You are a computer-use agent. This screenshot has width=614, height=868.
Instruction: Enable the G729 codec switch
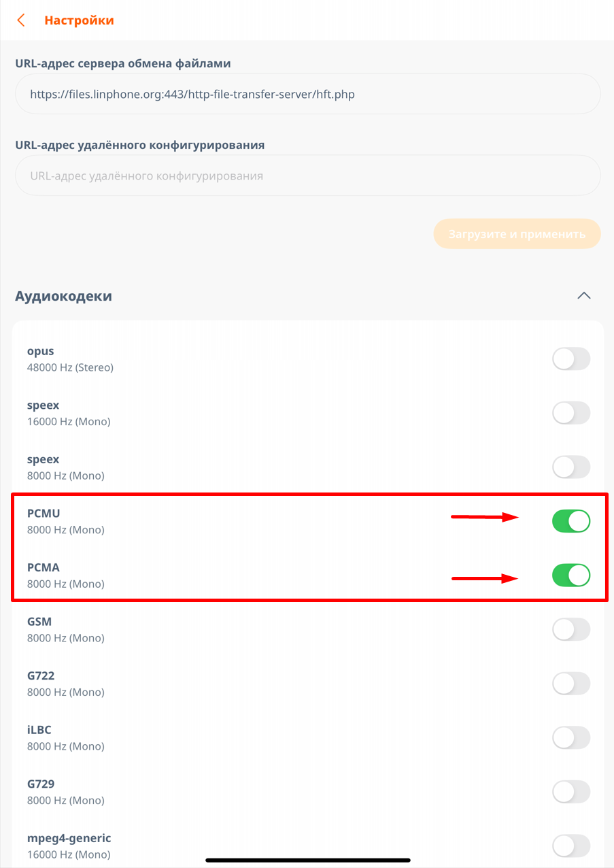point(570,792)
